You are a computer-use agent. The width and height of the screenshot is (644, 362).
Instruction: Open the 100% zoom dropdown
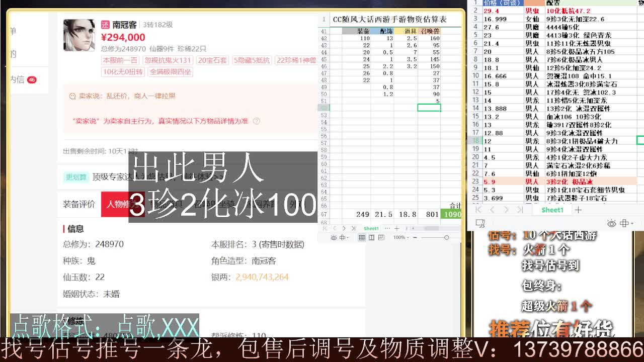click(401, 237)
